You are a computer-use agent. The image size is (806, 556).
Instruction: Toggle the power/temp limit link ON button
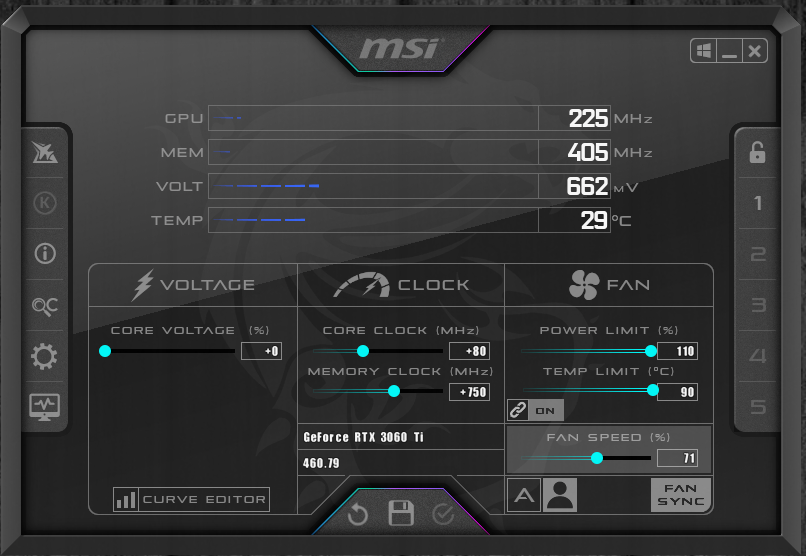(535, 410)
